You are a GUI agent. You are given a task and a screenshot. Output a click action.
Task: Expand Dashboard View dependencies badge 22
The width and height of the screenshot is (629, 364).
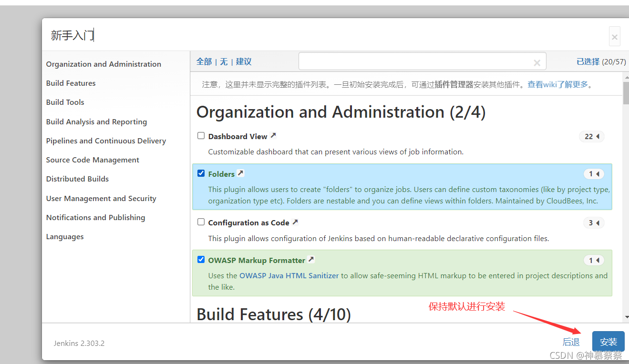[592, 137]
